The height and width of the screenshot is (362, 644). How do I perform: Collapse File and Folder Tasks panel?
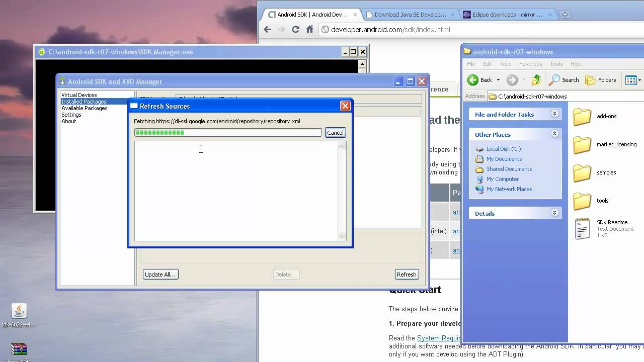coord(554,114)
